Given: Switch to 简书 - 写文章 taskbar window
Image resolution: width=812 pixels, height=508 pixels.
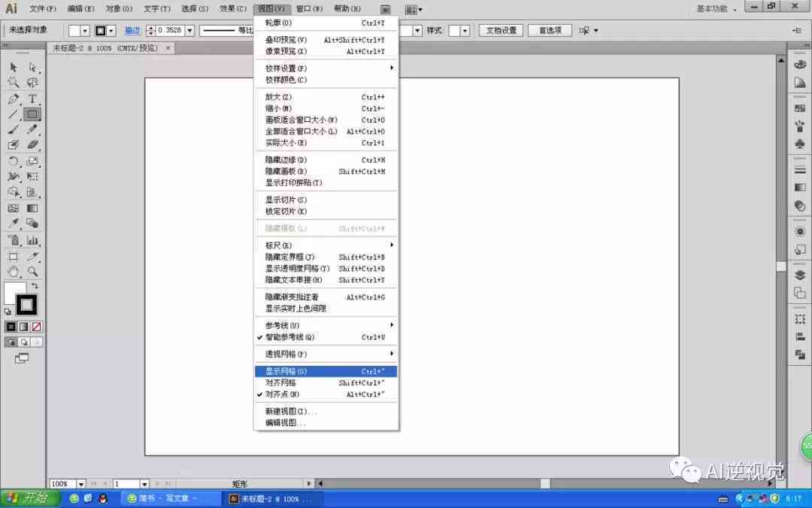Looking at the screenshot, I should [171, 499].
